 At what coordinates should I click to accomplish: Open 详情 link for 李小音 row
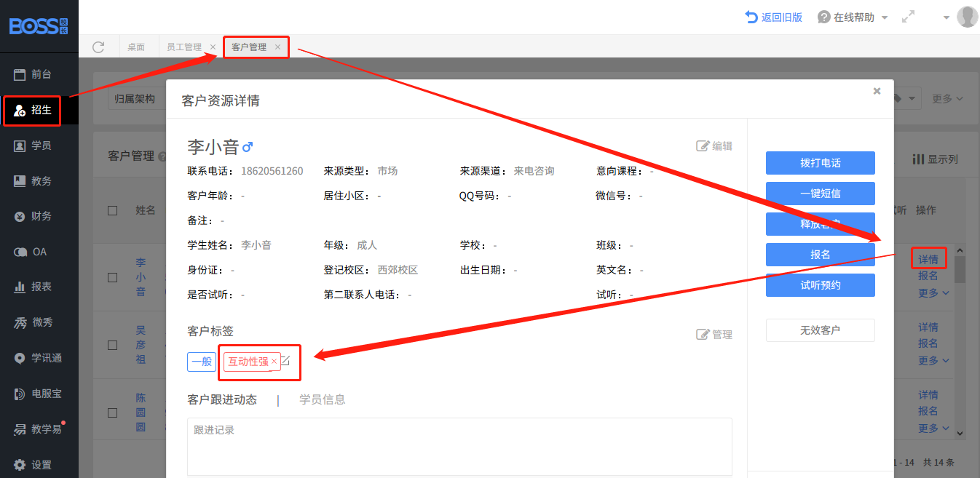pyautogui.click(x=928, y=259)
